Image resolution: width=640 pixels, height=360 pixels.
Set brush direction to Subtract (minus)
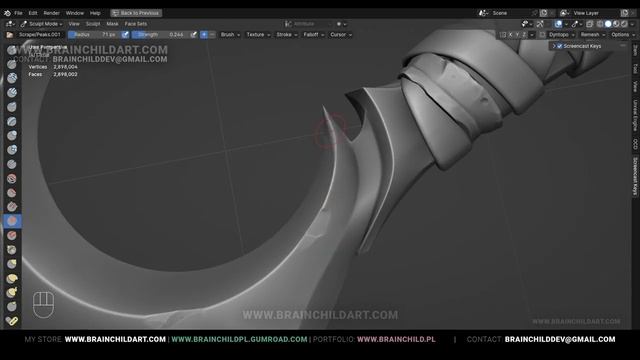tap(212, 35)
